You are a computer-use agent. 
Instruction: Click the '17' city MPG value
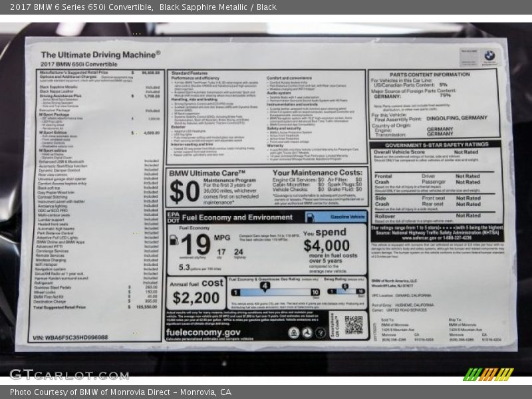coord(221,252)
